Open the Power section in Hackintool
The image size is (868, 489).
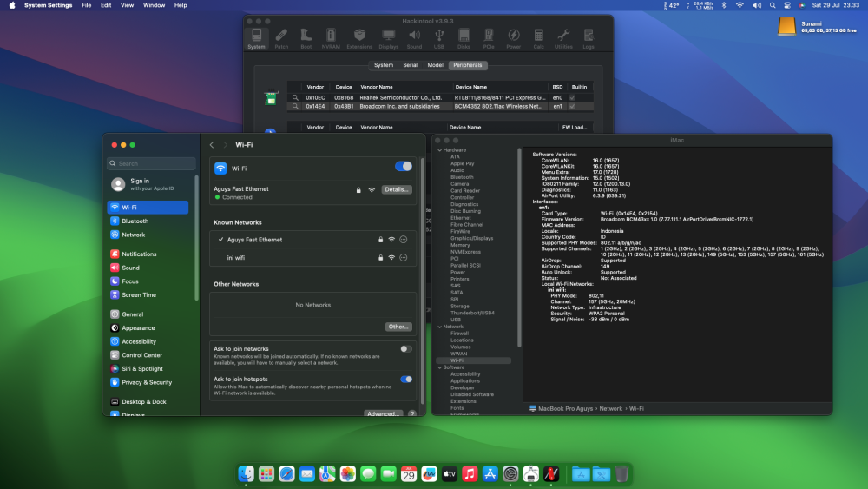pyautogui.click(x=514, y=39)
